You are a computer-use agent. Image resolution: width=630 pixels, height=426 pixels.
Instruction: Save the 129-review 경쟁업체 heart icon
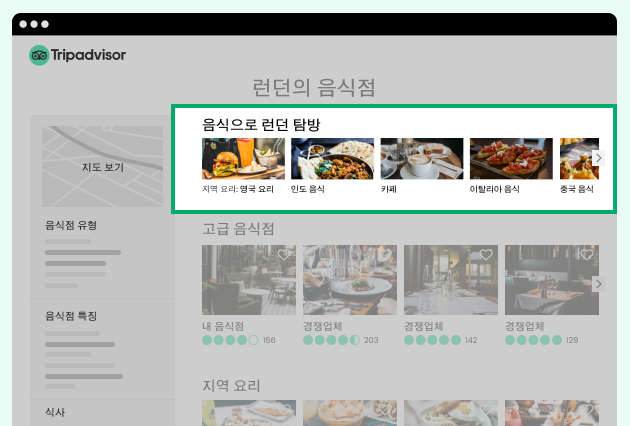click(587, 254)
